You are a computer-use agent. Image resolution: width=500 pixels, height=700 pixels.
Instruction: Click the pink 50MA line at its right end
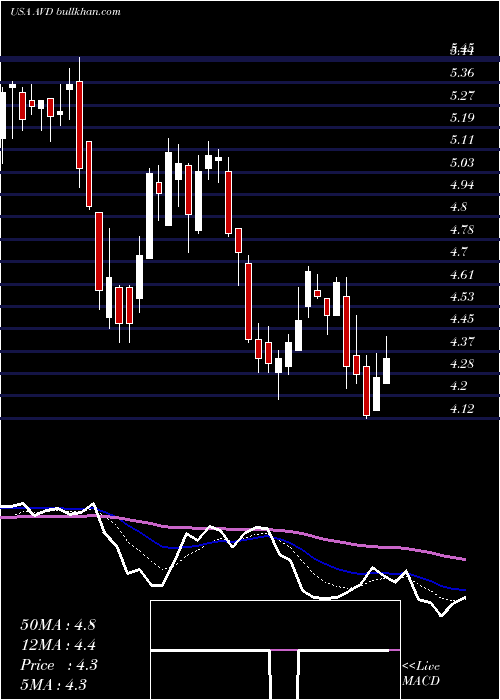[464, 559]
